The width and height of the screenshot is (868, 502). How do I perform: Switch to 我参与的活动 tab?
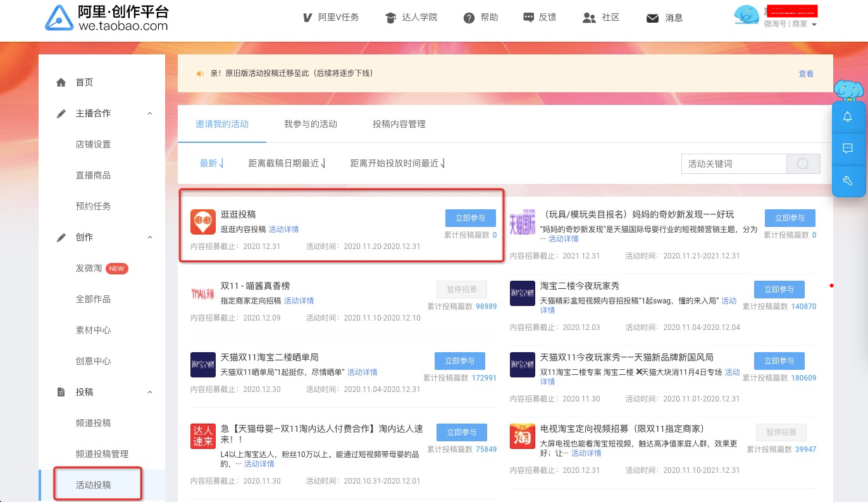tap(311, 124)
